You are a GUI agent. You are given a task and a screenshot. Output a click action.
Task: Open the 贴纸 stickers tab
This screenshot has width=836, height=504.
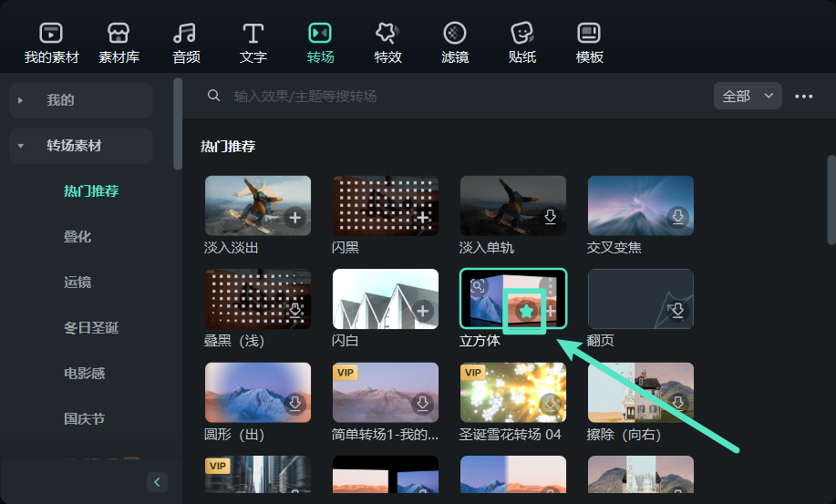[x=522, y=44]
